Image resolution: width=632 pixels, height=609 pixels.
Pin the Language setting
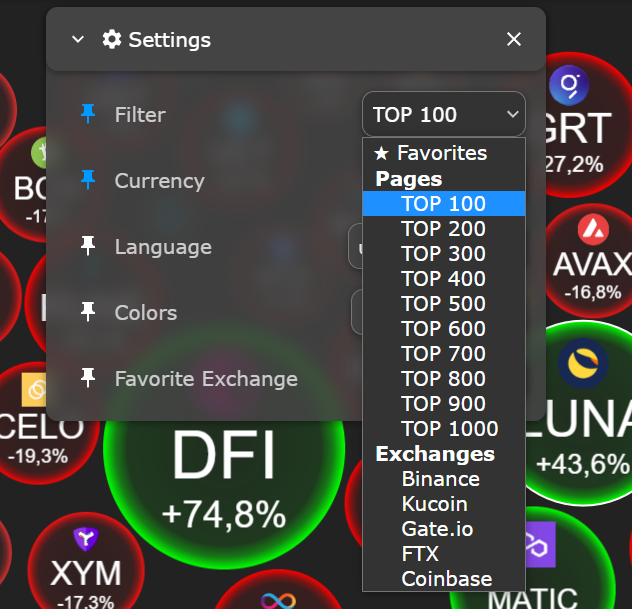tap(88, 246)
